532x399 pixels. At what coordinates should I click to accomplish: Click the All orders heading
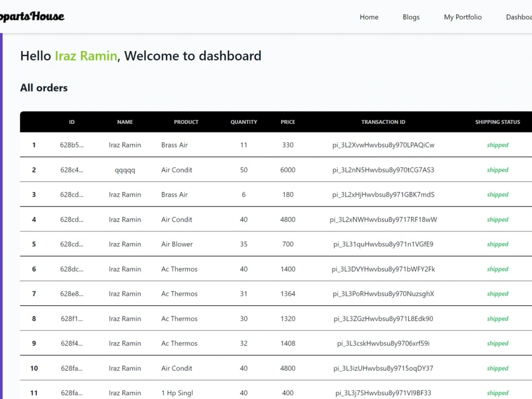point(44,88)
